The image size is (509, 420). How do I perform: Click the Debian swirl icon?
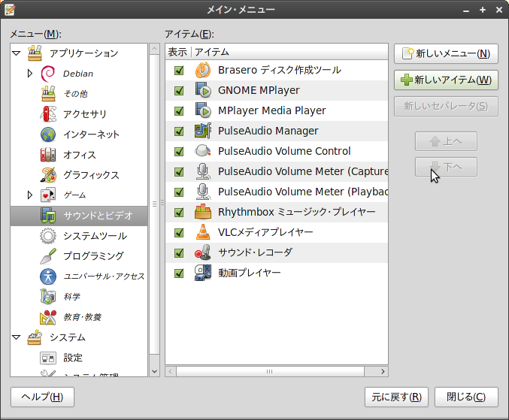(48, 74)
